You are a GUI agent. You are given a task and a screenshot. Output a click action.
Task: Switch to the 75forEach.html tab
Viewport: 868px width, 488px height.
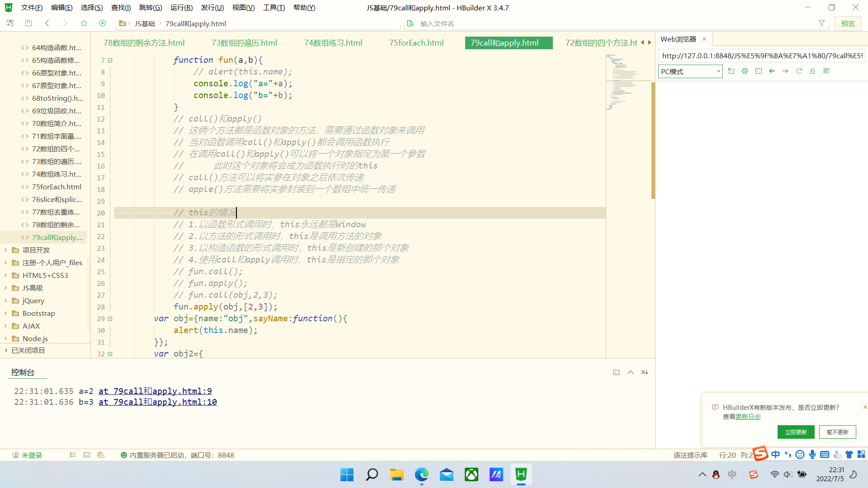[x=415, y=42]
